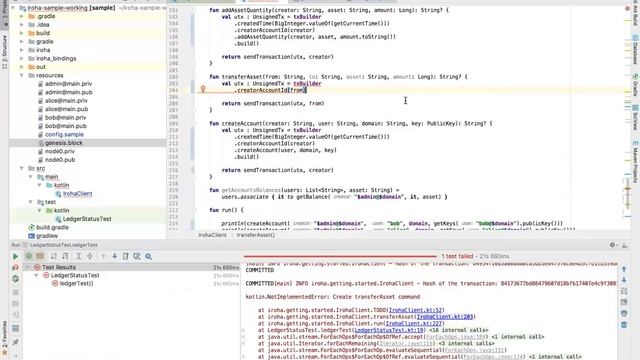Select ledgerTest() failed test
The width and height of the screenshot is (640, 360).
coord(76,283)
